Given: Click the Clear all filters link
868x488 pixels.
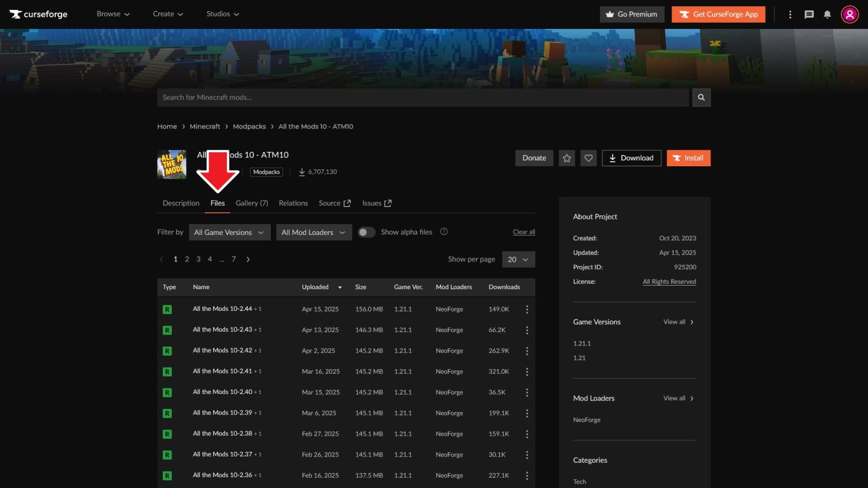Looking at the screenshot, I should [524, 232].
